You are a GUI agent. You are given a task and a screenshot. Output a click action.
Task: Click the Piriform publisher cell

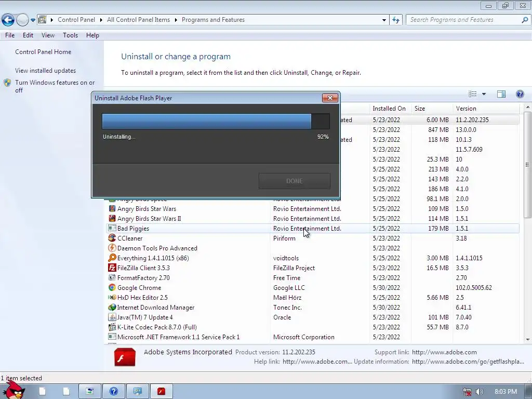(284, 238)
